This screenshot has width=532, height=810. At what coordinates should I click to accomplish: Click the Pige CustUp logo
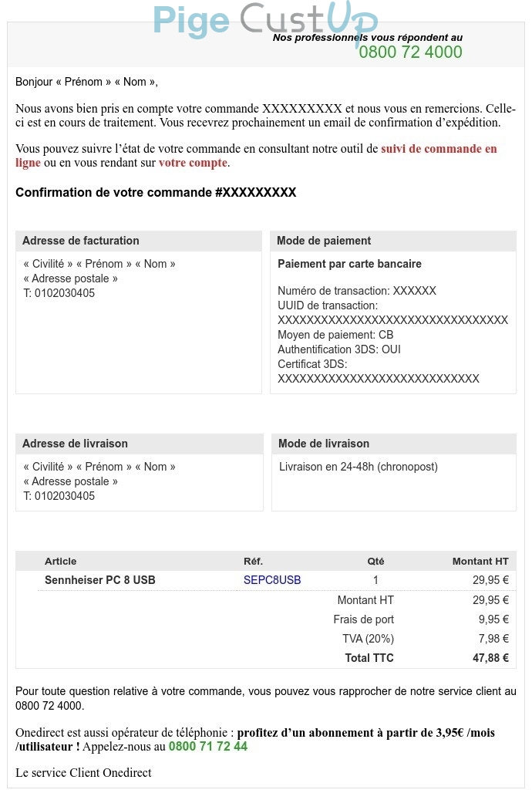pos(264,20)
